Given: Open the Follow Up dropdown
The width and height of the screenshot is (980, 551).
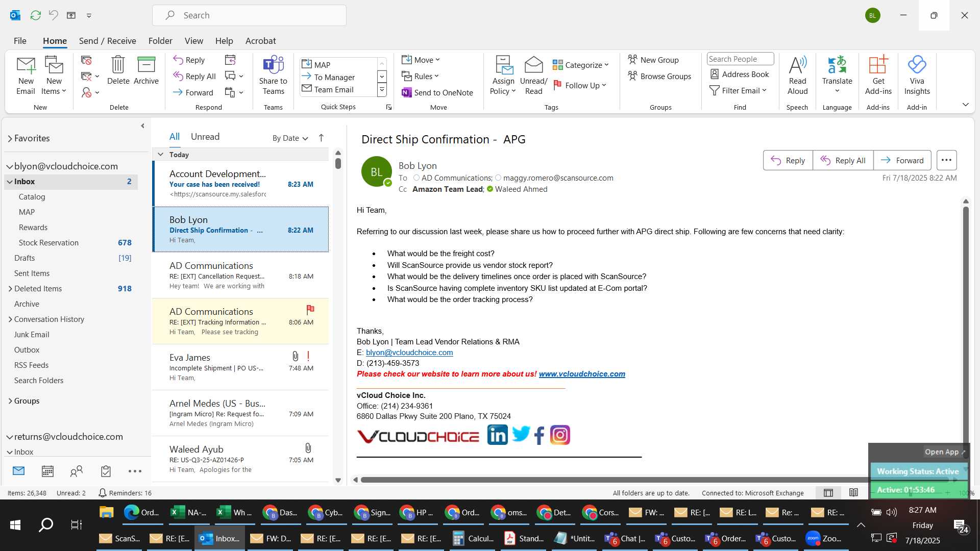Looking at the screenshot, I should coord(580,85).
